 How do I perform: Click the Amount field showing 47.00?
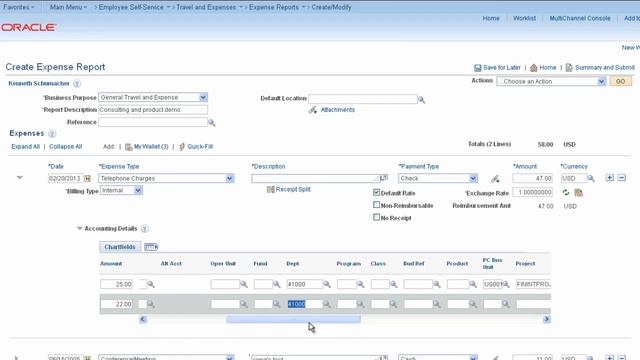click(533, 178)
